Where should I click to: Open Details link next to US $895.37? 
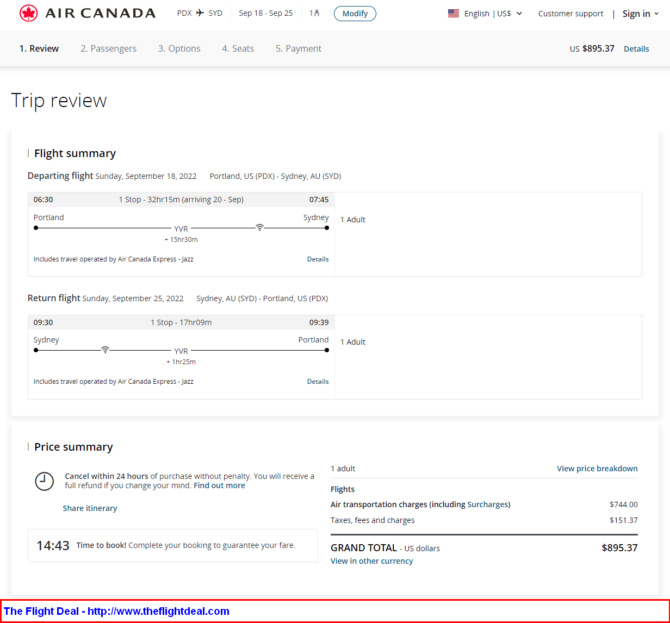[x=636, y=49]
